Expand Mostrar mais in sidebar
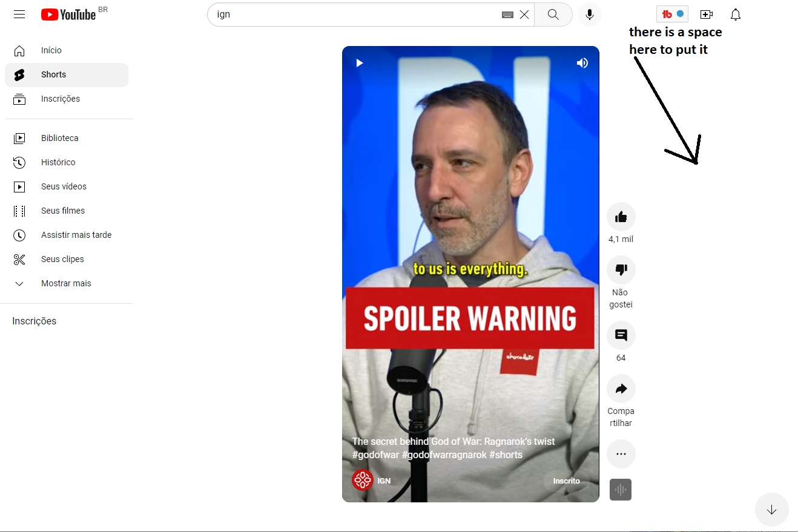The image size is (798, 532). (x=67, y=283)
